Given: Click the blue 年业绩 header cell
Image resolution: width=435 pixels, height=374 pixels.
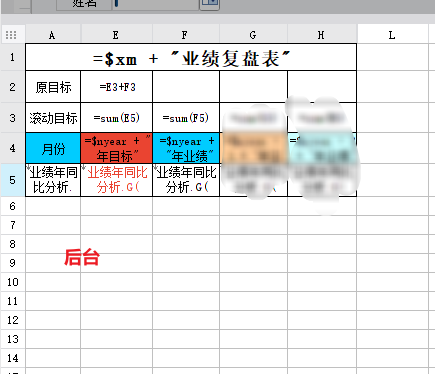Looking at the screenshot, I should pyautogui.click(x=186, y=148).
